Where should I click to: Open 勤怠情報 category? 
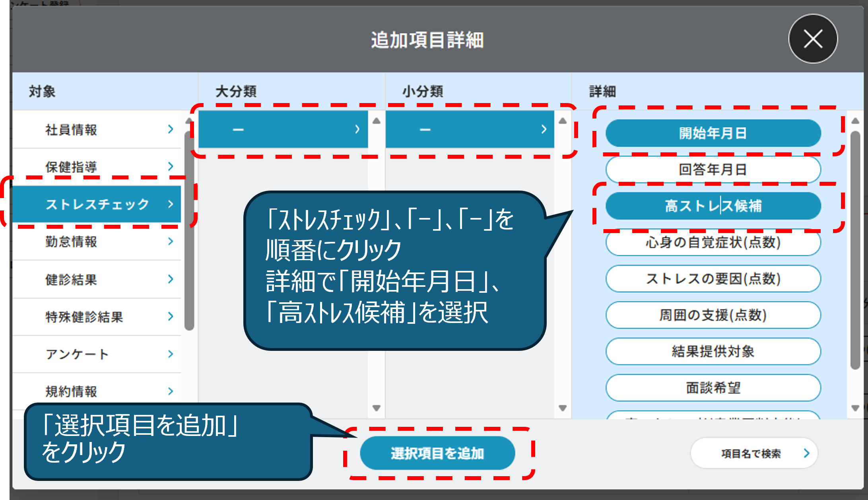point(72,241)
